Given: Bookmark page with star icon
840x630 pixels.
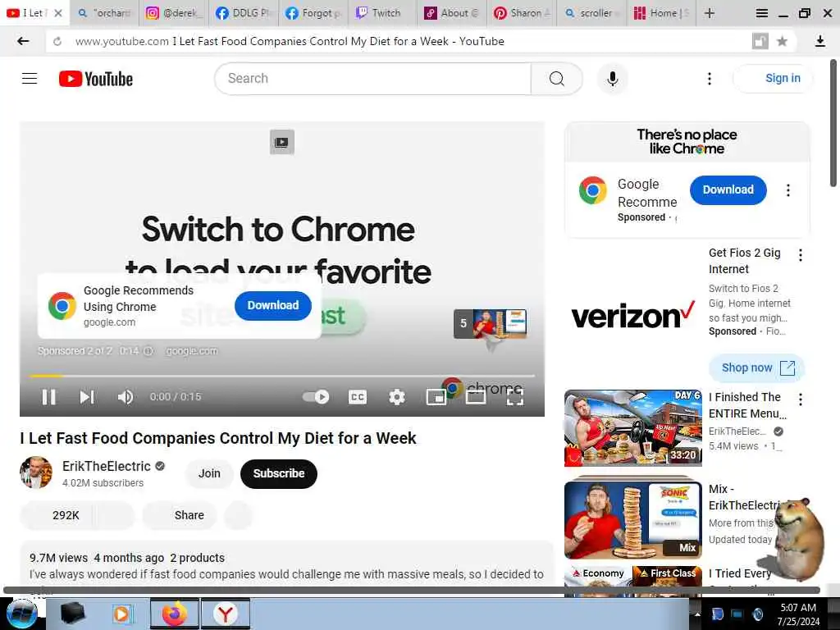Looking at the screenshot, I should [782, 41].
